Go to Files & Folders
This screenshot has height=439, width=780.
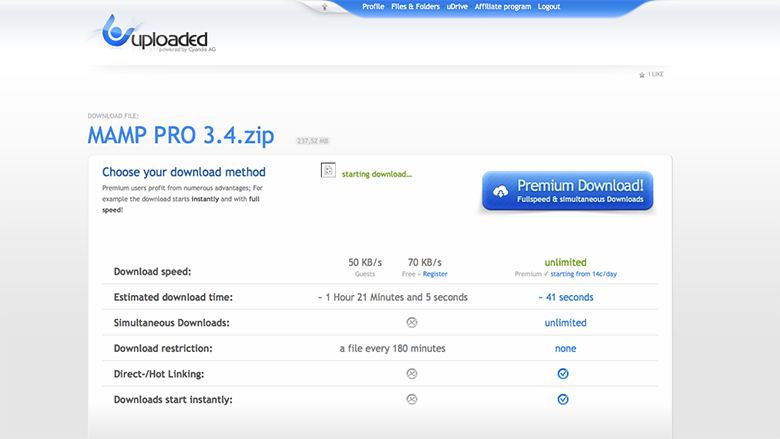pos(415,7)
